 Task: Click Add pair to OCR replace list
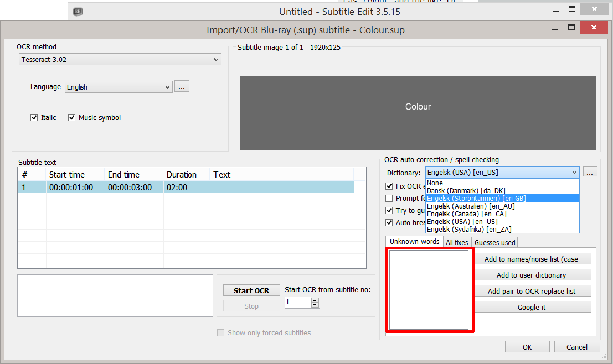click(532, 291)
